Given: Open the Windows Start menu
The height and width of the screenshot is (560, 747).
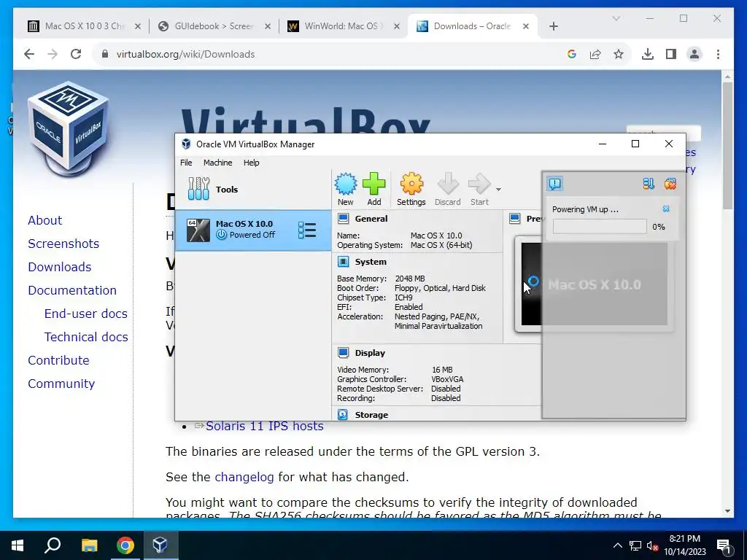Looking at the screenshot, I should click(x=18, y=545).
